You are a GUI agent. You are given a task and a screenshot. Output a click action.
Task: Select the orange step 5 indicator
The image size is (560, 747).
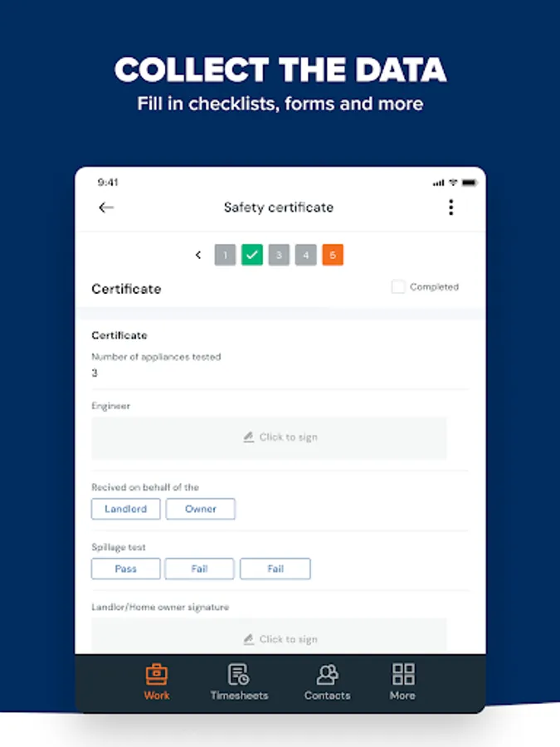(333, 255)
